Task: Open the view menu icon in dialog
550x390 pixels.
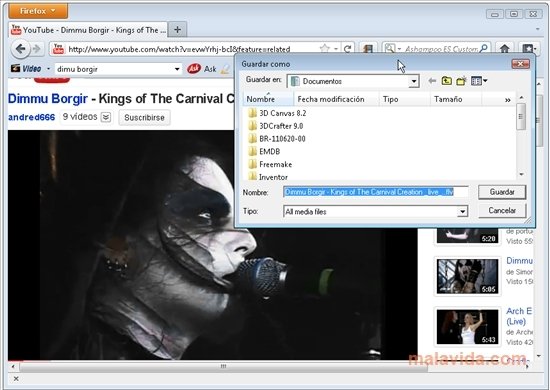Action: (479, 81)
